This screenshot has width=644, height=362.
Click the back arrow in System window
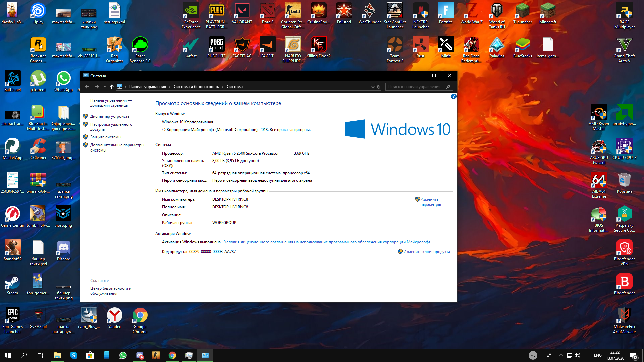(x=87, y=87)
